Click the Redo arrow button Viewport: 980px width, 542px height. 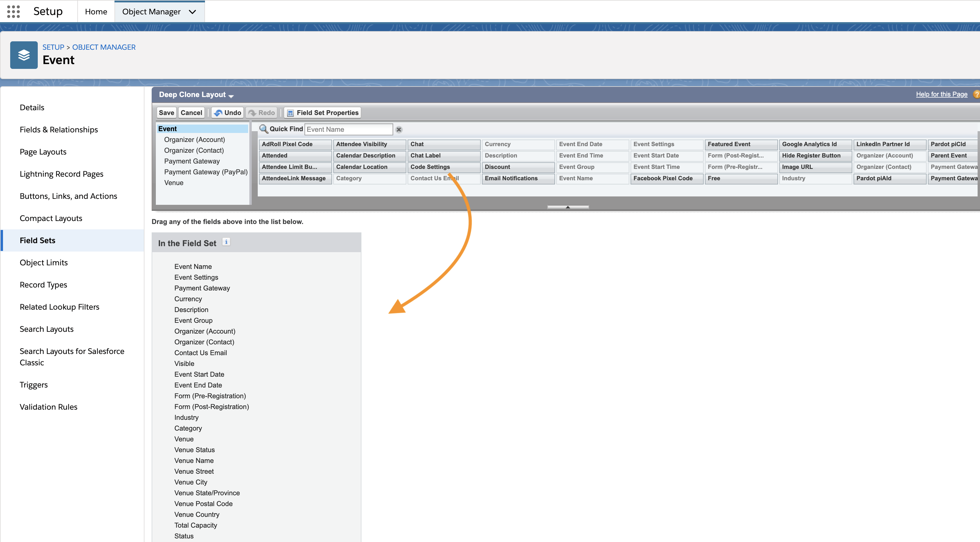[262, 113]
